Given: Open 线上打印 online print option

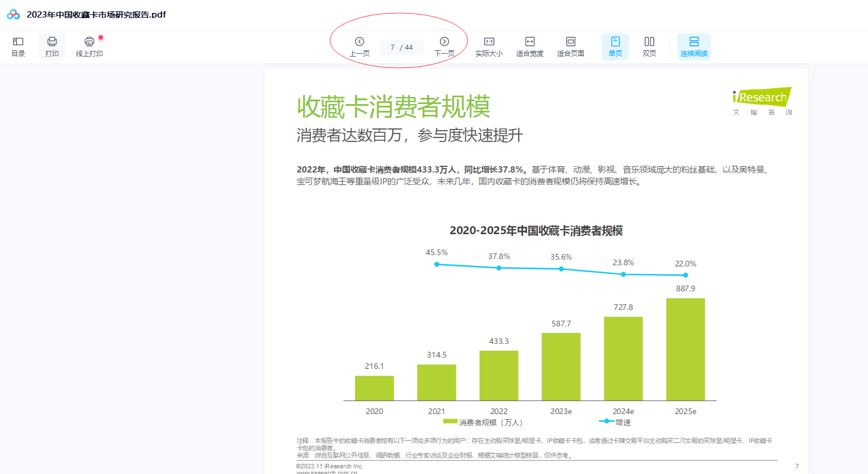Looking at the screenshot, I should pos(89,46).
